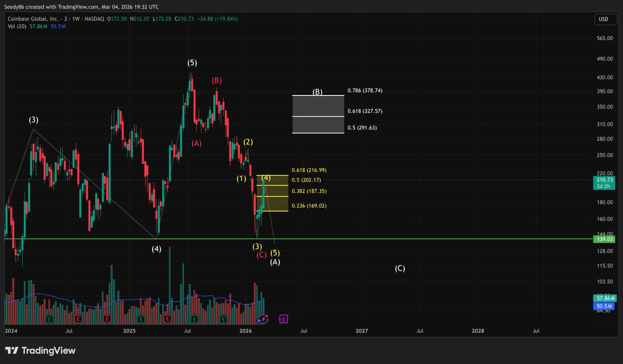
Task: Click the green earnings marker just before 2026
Action: pos(223,319)
